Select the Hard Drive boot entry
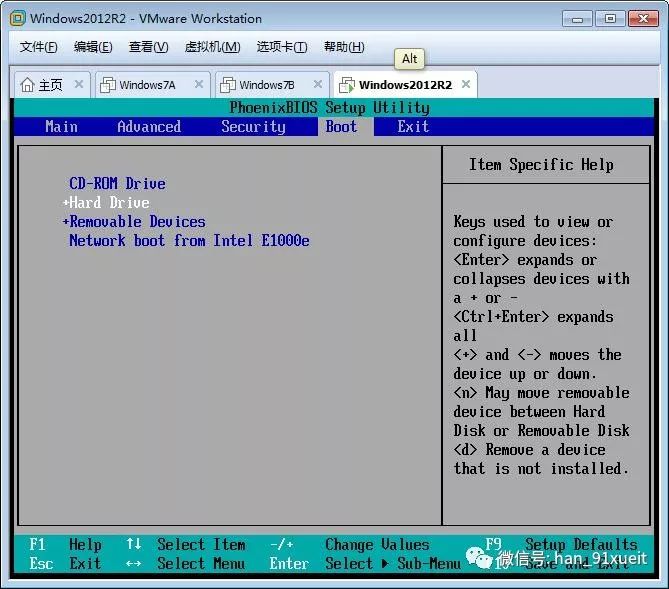Screen dimensions: 669x589 (x=109, y=203)
